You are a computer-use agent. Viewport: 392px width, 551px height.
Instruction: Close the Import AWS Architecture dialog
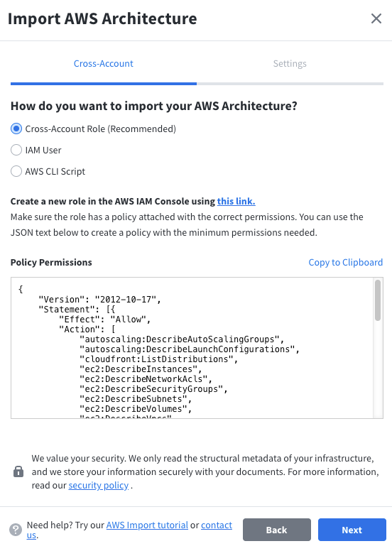[376, 18]
